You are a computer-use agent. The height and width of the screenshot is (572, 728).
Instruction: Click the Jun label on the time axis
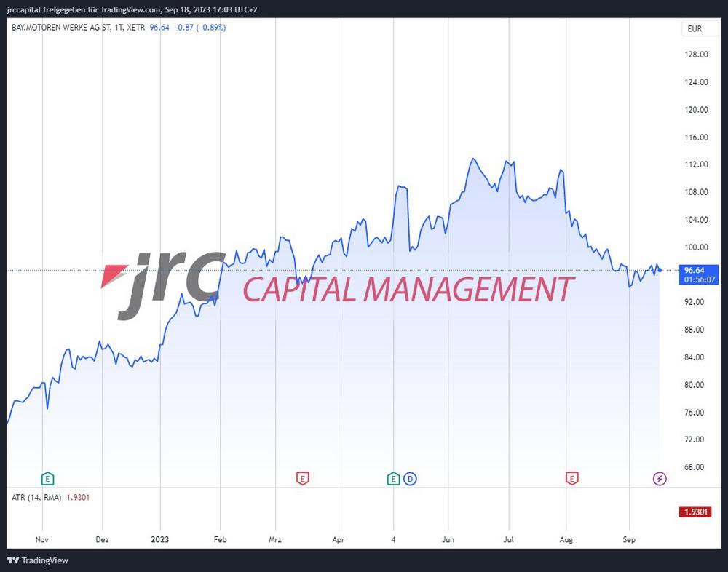(x=448, y=539)
